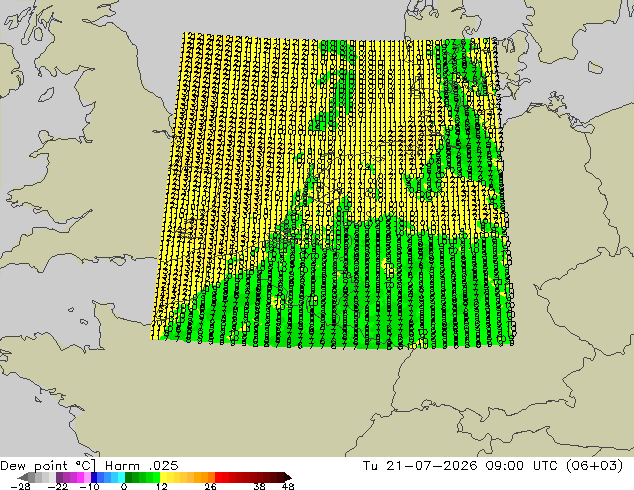Image resolution: width=634 pixels, height=490 pixels.
Task: Click the date 'Tu 21-07-2026'
Action: click(420, 466)
